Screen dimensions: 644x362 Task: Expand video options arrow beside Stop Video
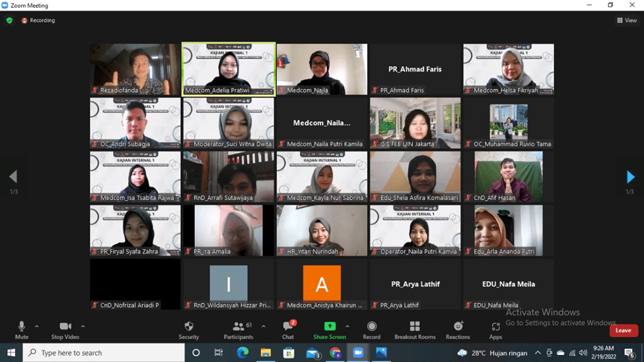(83, 326)
